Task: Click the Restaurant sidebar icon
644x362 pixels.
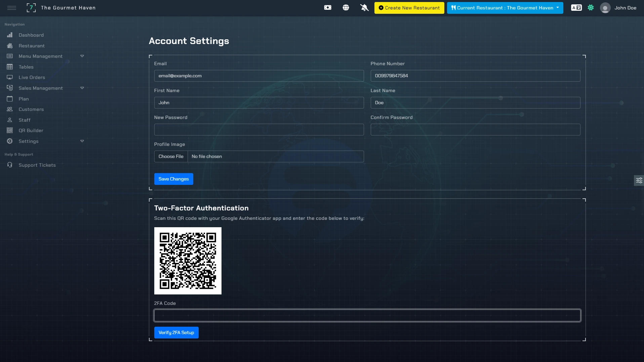Action: (x=10, y=46)
